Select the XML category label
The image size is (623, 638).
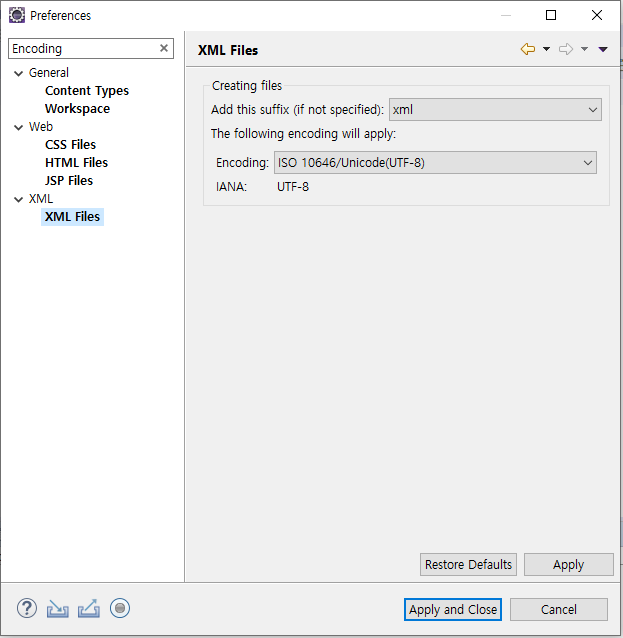(x=41, y=199)
